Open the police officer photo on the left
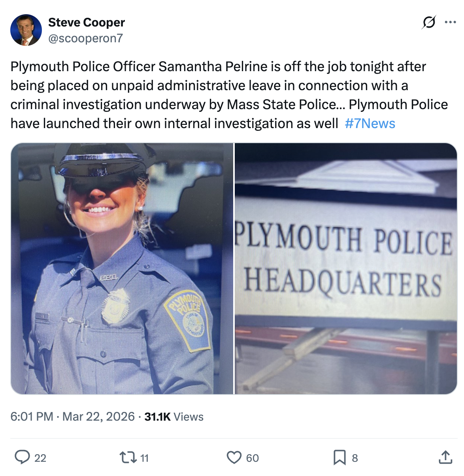This screenshot has width=464, height=476. (122, 268)
